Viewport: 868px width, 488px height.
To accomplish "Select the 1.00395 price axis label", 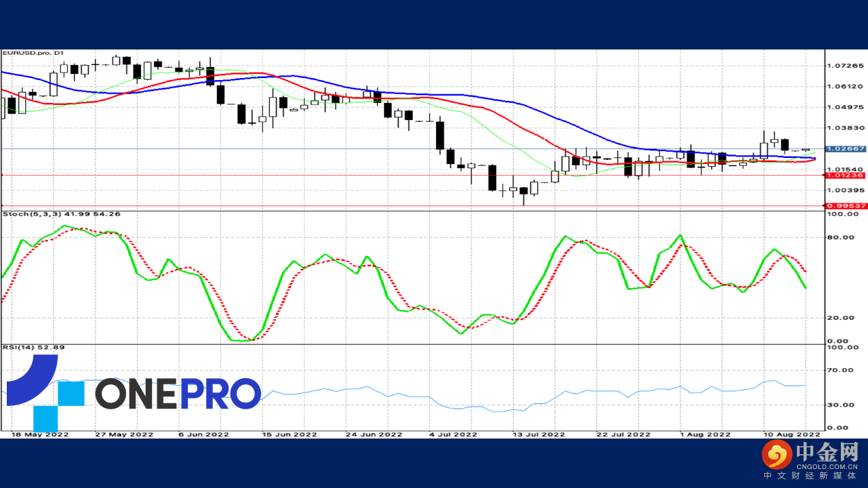I will (845, 190).
